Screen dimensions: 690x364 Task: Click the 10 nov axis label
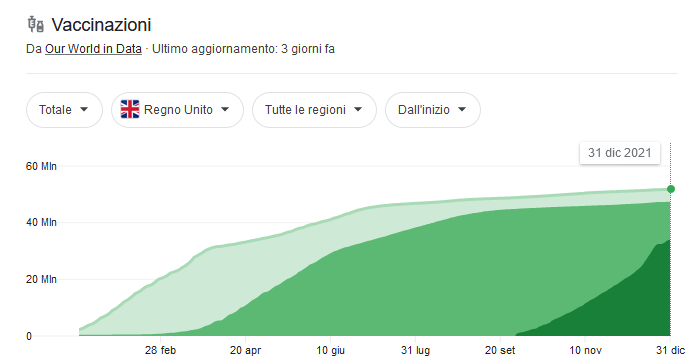[585, 350]
